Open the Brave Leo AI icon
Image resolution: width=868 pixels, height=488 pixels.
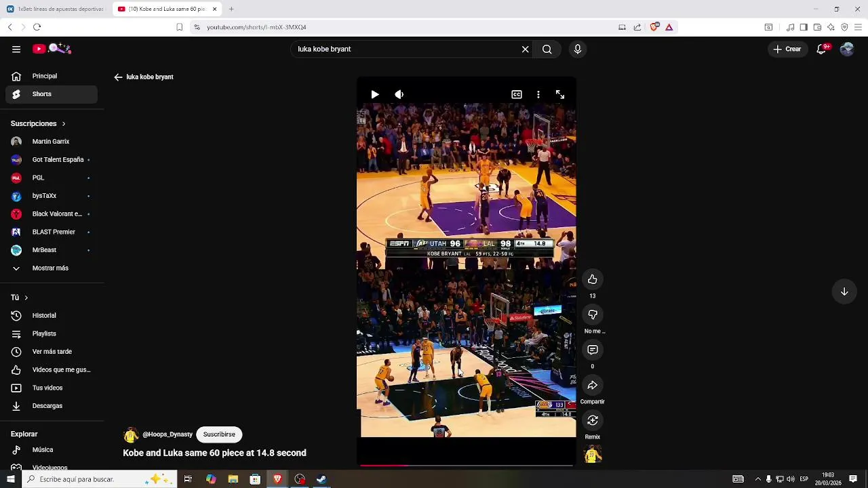pyautogui.click(x=831, y=27)
